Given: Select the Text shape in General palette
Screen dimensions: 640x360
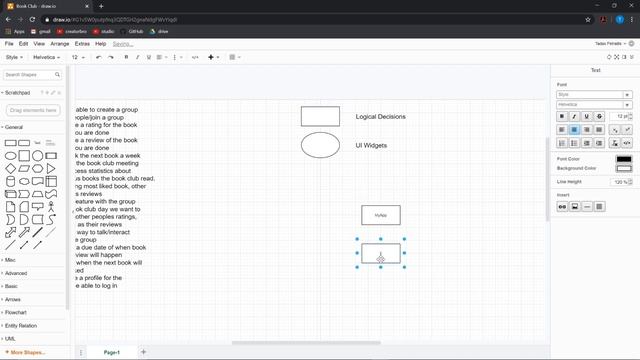Looking at the screenshot, I should (x=38, y=143).
